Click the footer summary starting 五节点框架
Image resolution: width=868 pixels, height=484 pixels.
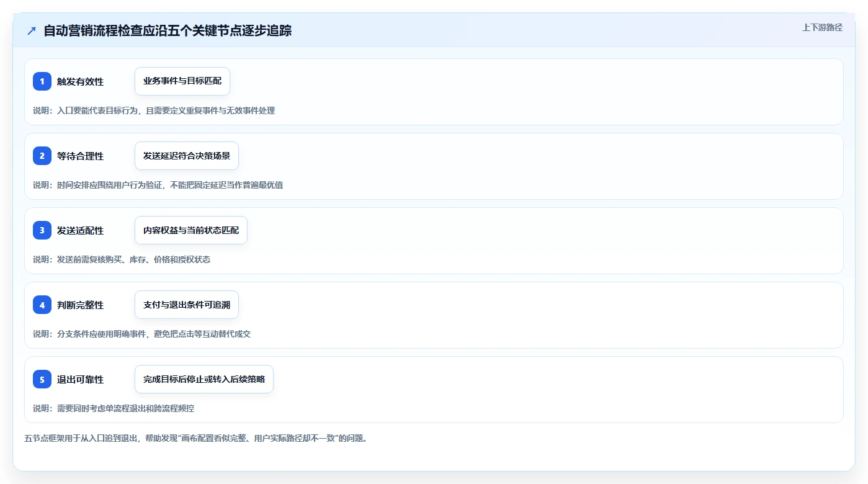196,439
